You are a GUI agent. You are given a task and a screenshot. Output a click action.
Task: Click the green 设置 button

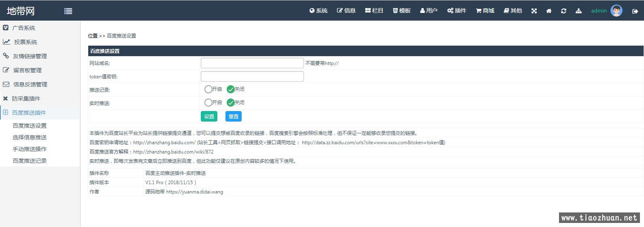209,116
